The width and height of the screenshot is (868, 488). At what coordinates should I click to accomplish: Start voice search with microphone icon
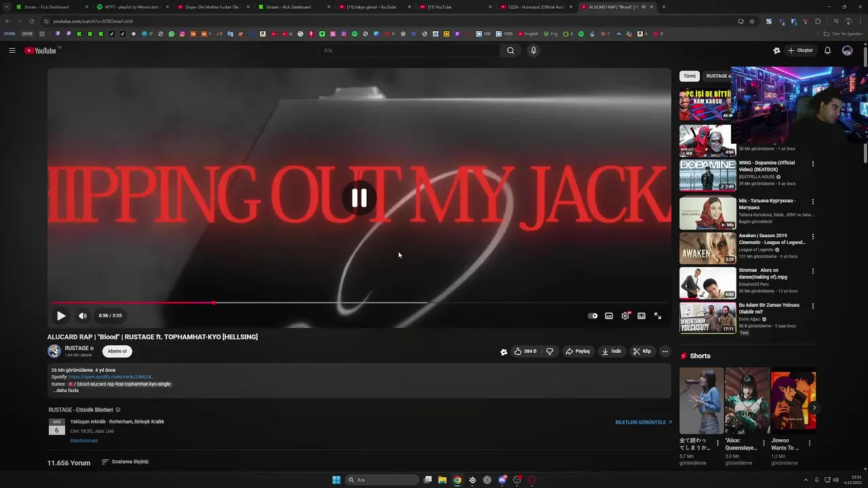[534, 50]
